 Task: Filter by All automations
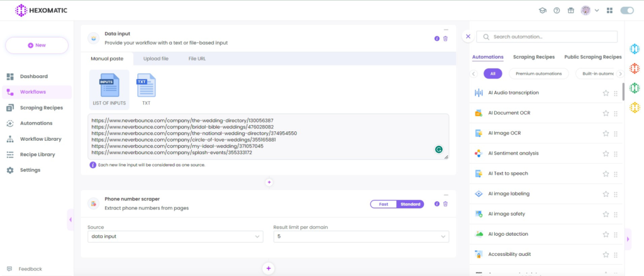coord(493,74)
